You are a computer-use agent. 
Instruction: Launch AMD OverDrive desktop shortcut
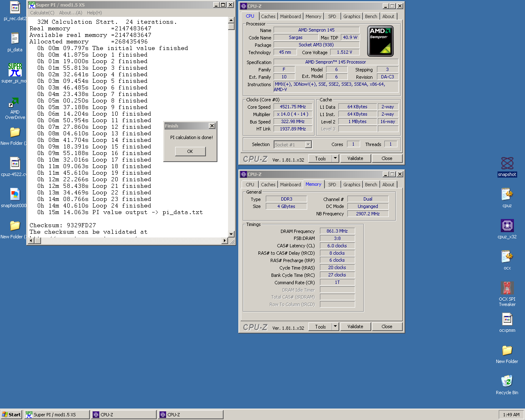coord(15,102)
